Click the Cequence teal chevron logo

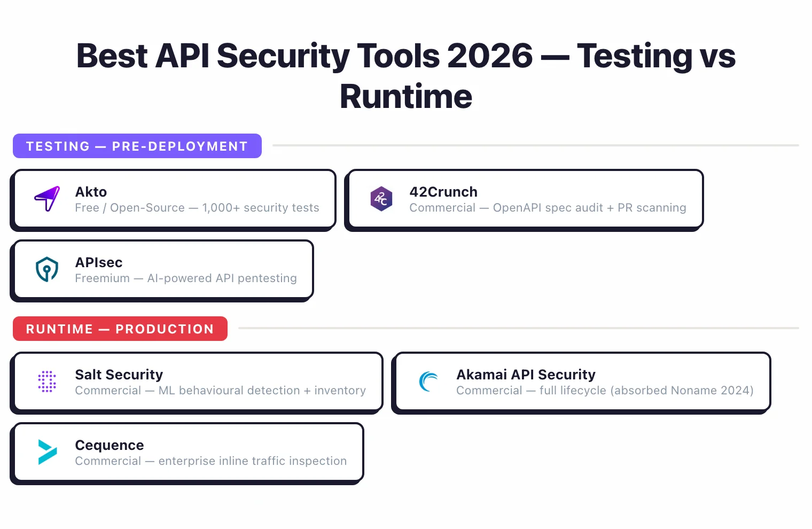(47, 452)
